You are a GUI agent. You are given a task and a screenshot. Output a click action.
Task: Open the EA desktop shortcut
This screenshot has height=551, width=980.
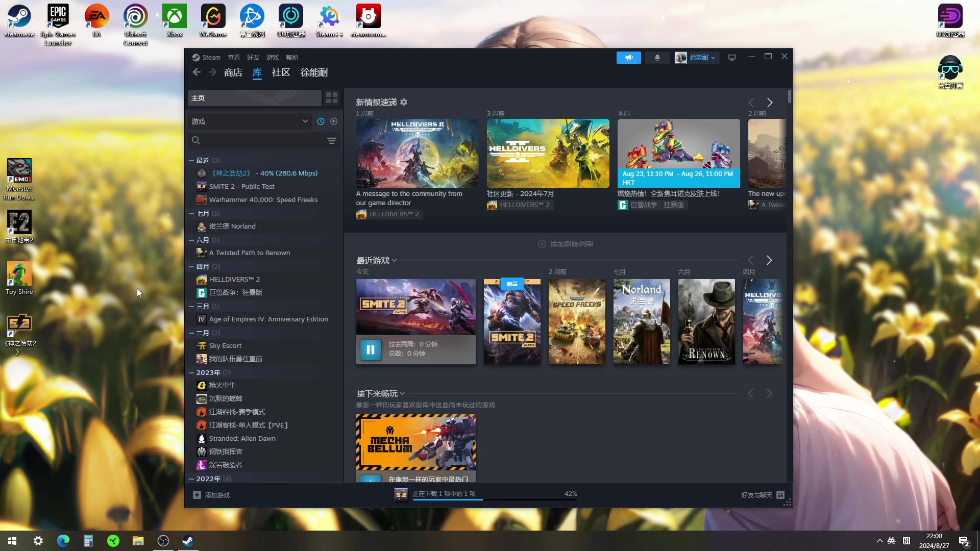[97, 21]
